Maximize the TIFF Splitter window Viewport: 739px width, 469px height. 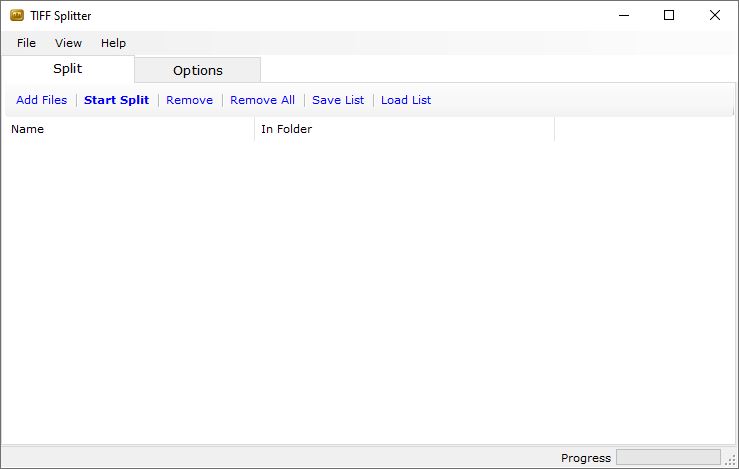(669, 16)
